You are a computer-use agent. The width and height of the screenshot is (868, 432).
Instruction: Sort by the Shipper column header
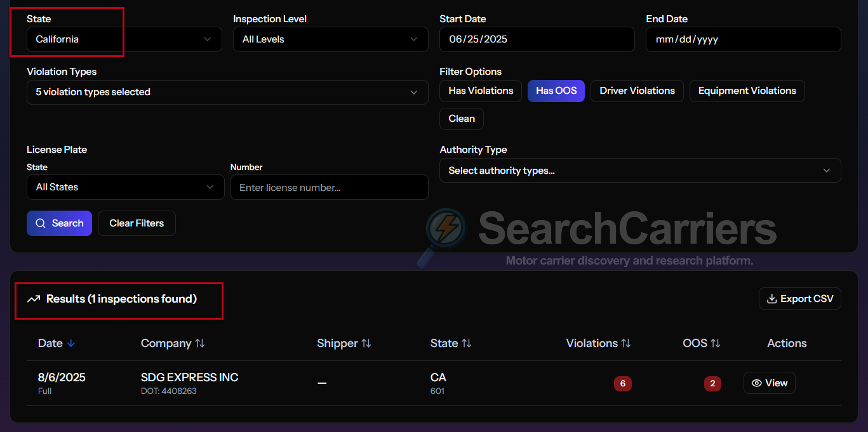pyautogui.click(x=344, y=343)
